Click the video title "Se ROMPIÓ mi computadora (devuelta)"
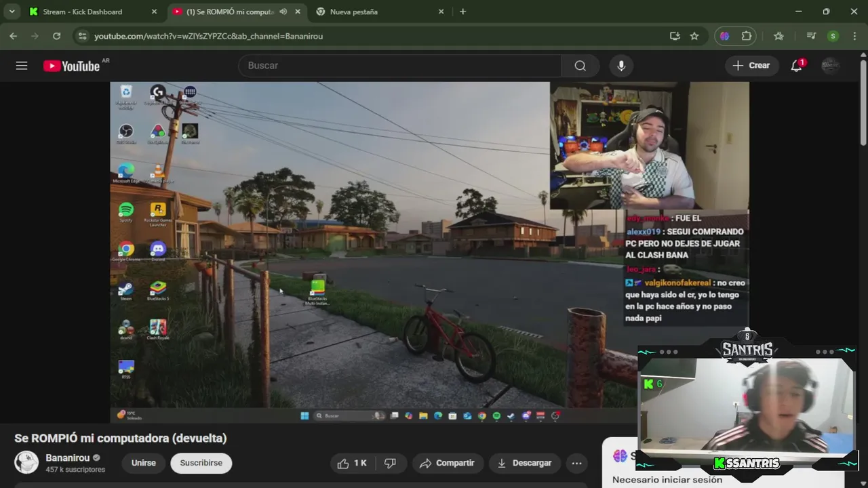 [x=121, y=438]
